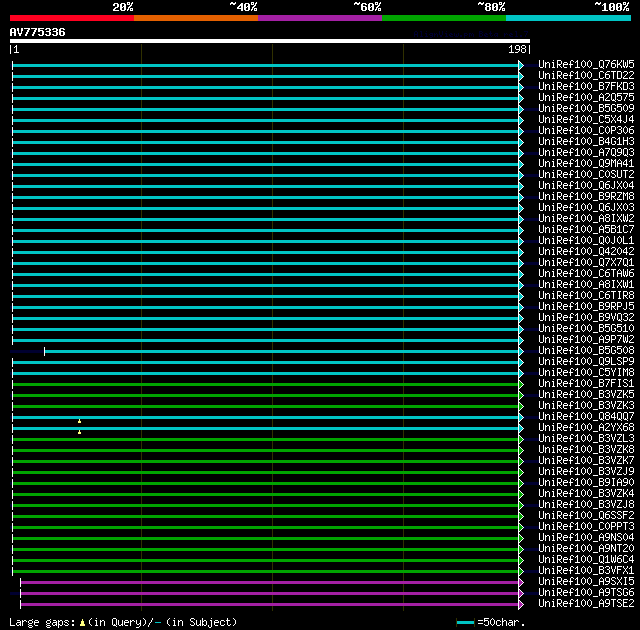Viewport: 640px width, 630px height.
Task: Open hit UniRef100_Q76KW5
Action: point(586,64)
